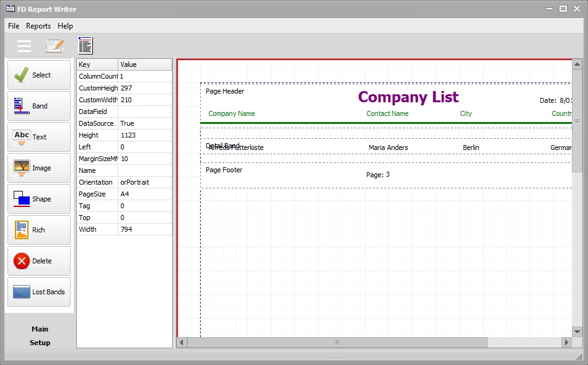This screenshot has width=588, height=365.
Task: Select the Company List title text
Action: tap(408, 97)
